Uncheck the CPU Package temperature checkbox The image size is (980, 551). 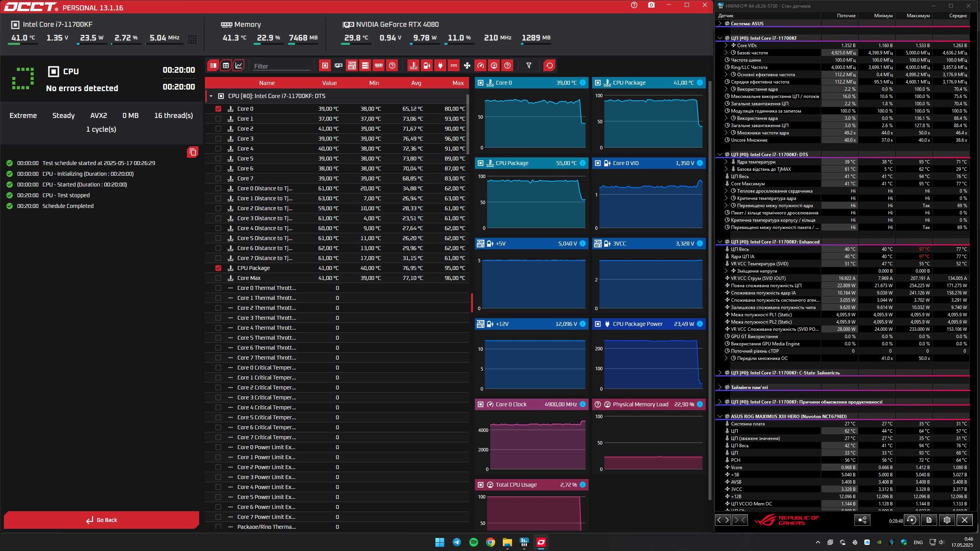point(218,268)
